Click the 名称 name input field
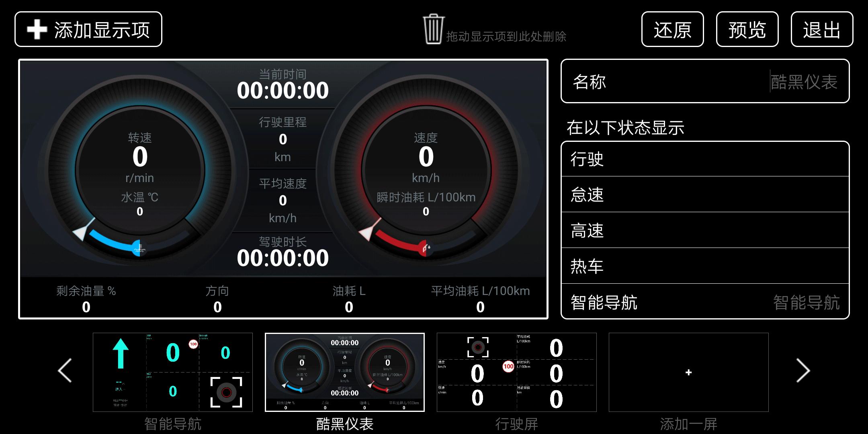Viewport: 868px width, 434px height. [705, 82]
